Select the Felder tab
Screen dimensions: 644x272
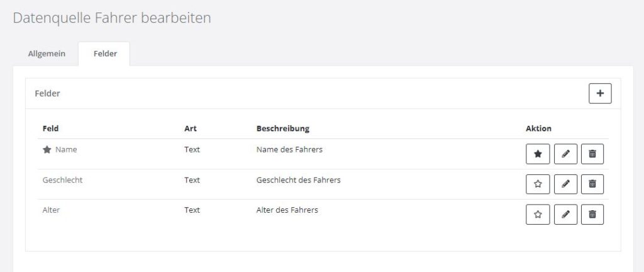(105, 54)
